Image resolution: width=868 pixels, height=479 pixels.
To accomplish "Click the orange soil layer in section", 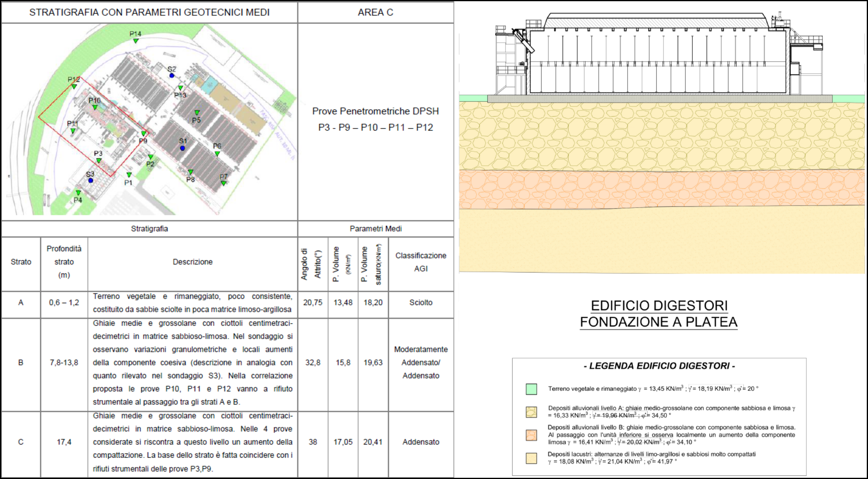I will tap(662, 189).
